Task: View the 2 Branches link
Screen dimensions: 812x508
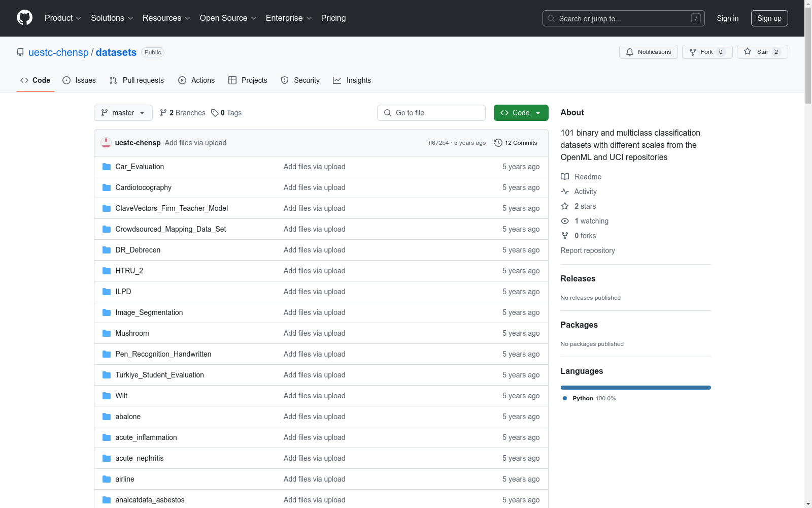Action: [183, 113]
